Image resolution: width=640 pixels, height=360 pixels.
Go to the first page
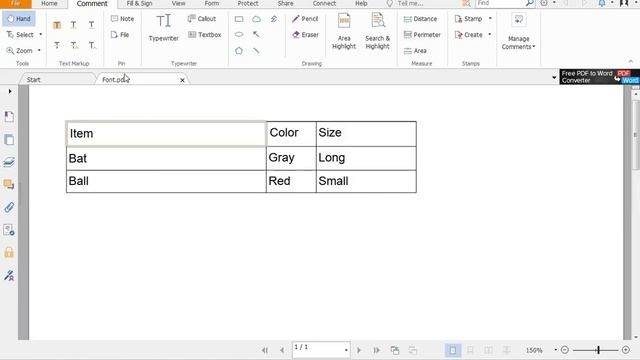(265, 350)
